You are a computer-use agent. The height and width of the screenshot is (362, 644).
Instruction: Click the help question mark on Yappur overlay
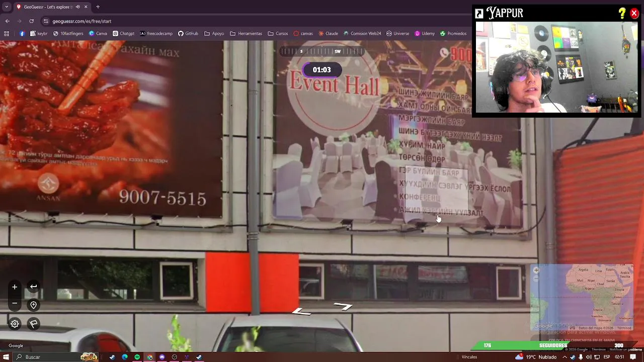pyautogui.click(x=622, y=13)
